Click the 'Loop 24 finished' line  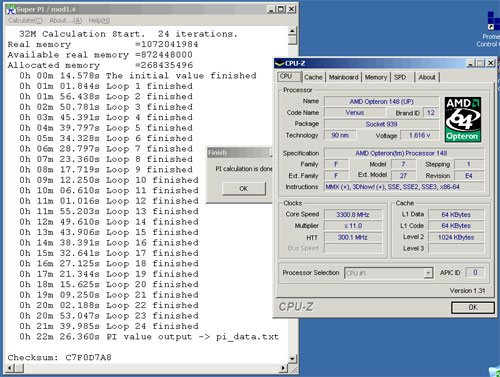(109, 326)
